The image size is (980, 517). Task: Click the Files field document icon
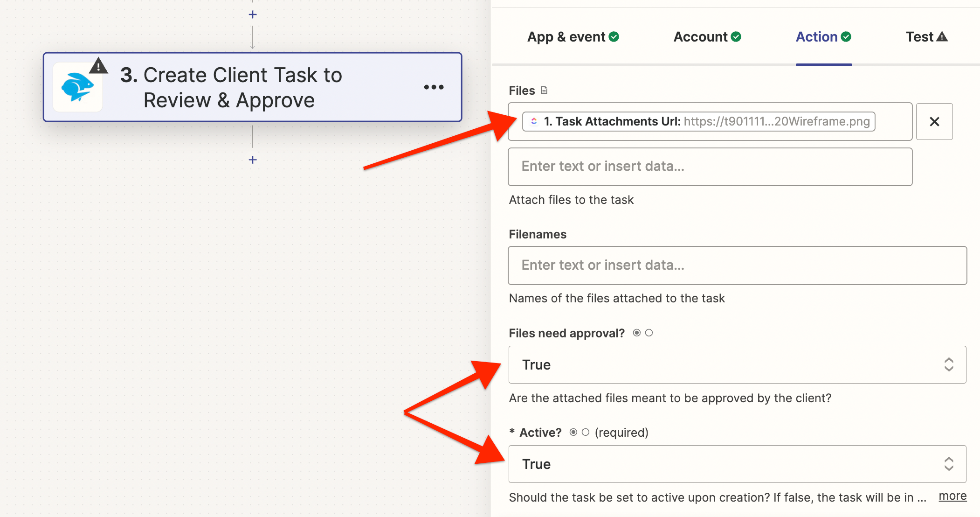click(544, 91)
